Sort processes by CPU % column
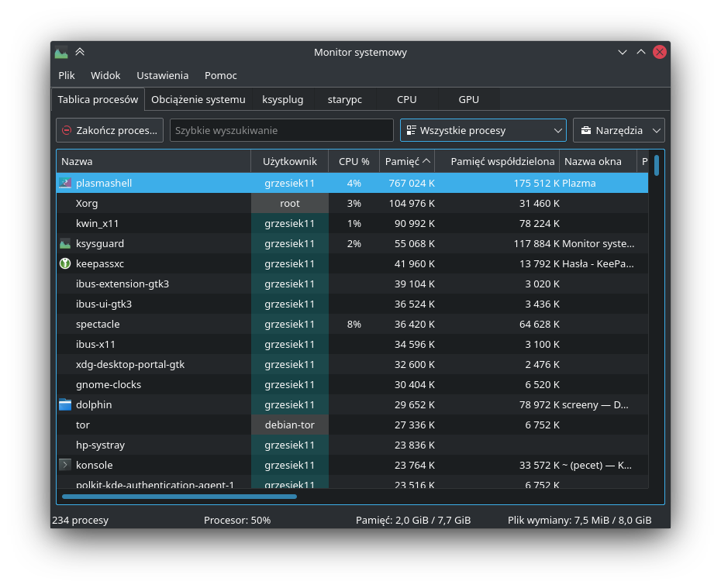This screenshot has width=721, height=588. pyautogui.click(x=354, y=162)
